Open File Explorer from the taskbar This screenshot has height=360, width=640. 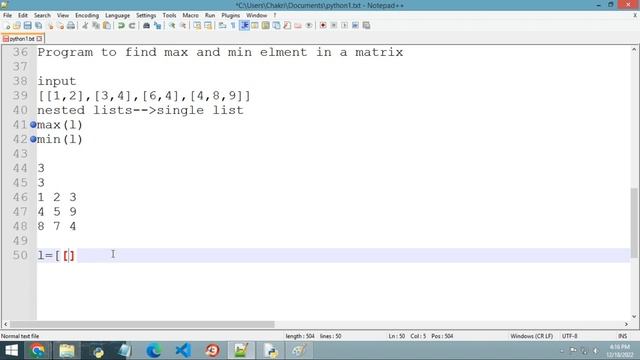tap(67, 351)
